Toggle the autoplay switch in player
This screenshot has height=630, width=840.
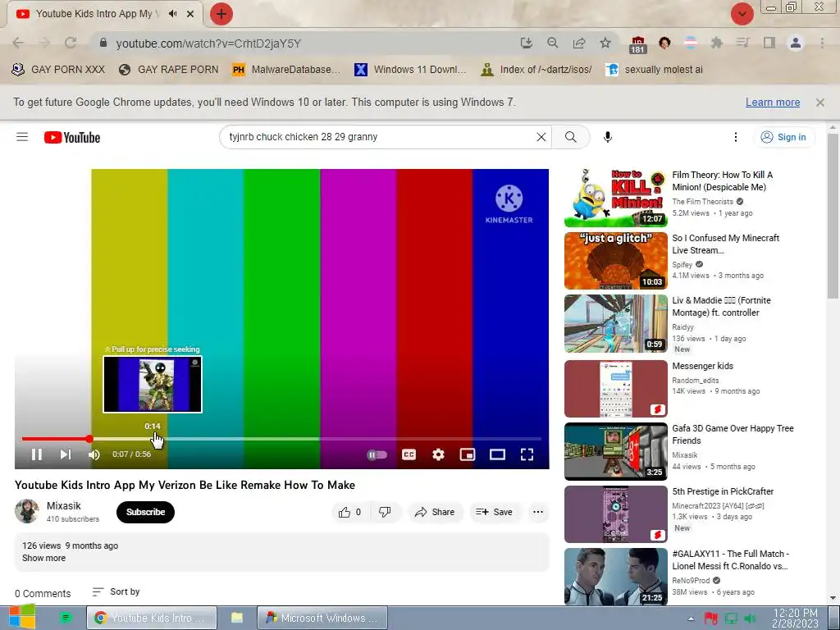click(377, 454)
